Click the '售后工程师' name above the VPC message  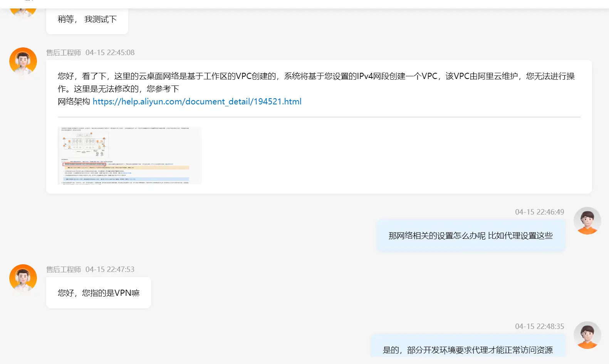(64, 53)
